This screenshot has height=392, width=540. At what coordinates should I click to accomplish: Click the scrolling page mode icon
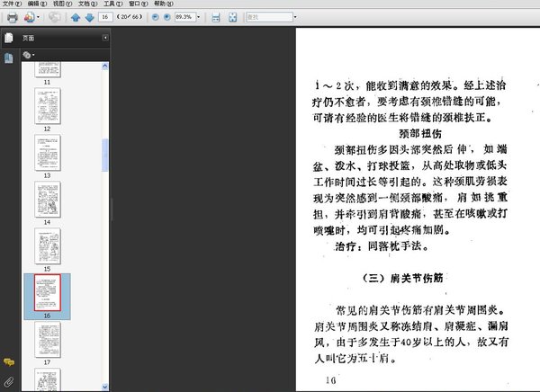(x=216, y=17)
